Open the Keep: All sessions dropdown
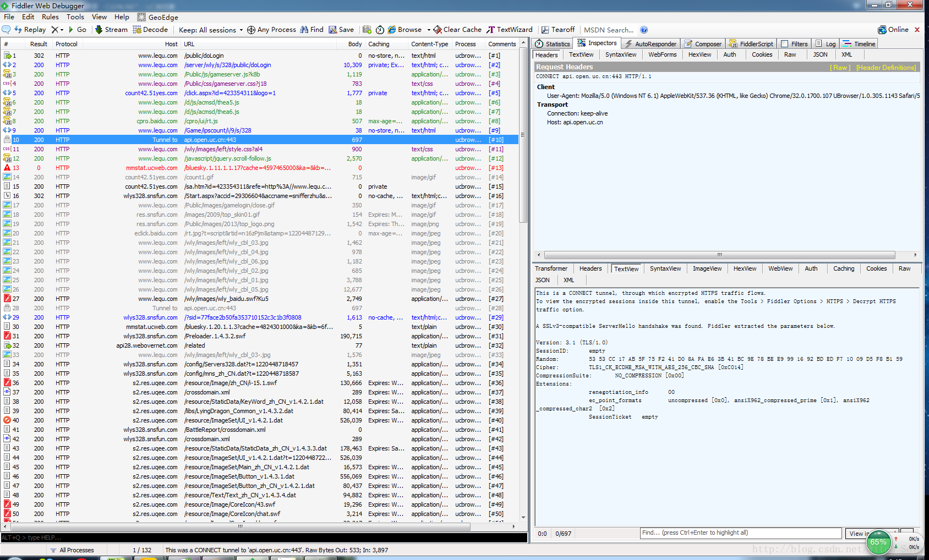The height and width of the screenshot is (560, 929). [211, 30]
